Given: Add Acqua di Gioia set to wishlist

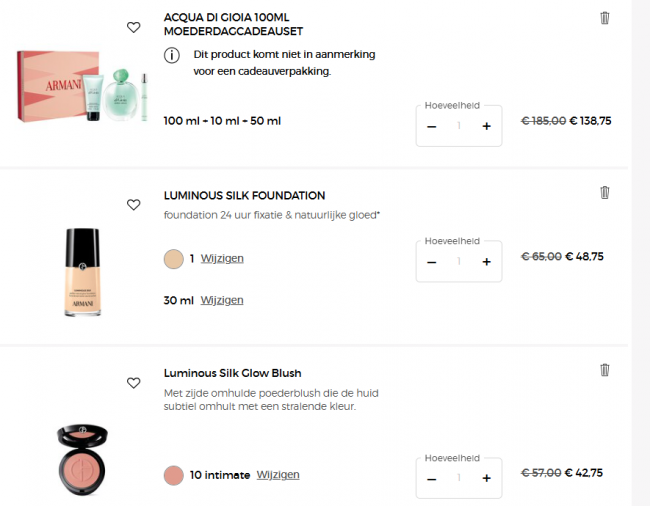Looking at the screenshot, I should [134, 27].
